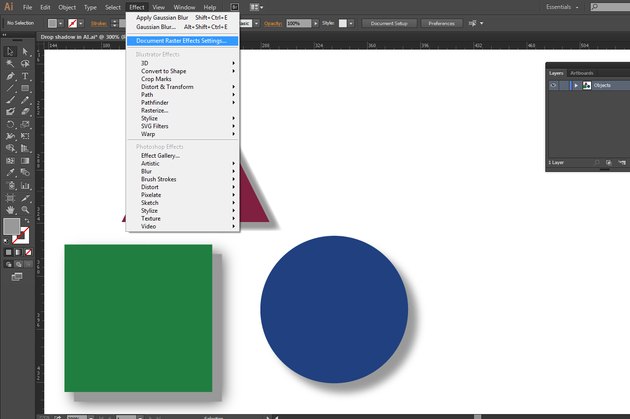Click the Preferences button

[441, 23]
